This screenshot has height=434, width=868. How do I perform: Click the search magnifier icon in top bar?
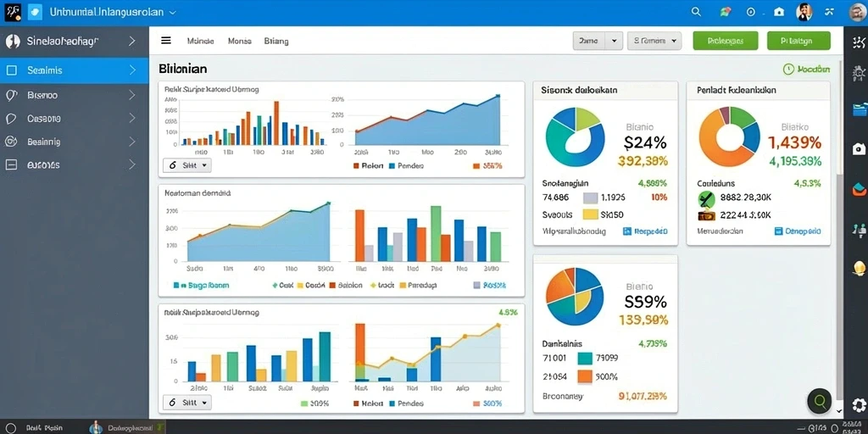click(x=697, y=12)
